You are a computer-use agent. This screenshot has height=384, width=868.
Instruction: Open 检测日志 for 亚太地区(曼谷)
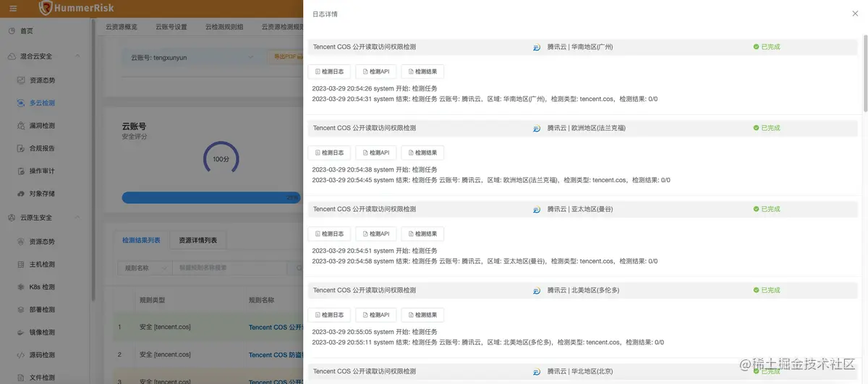click(329, 234)
